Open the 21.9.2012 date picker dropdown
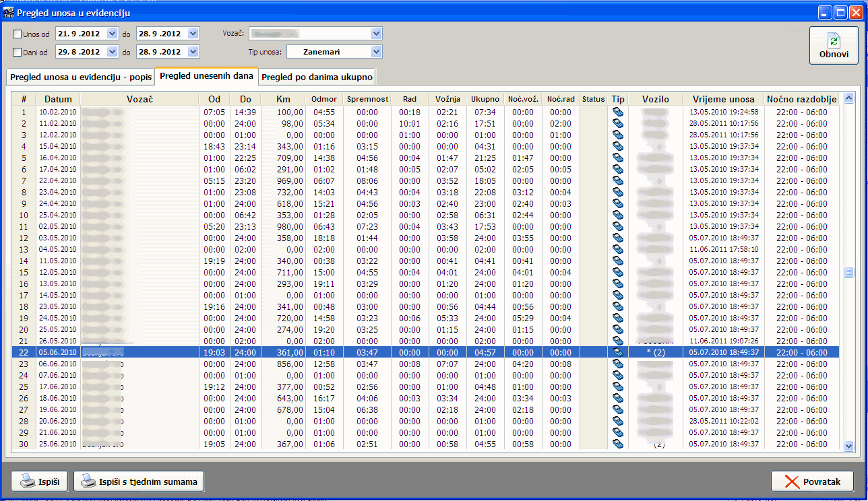 pos(112,34)
